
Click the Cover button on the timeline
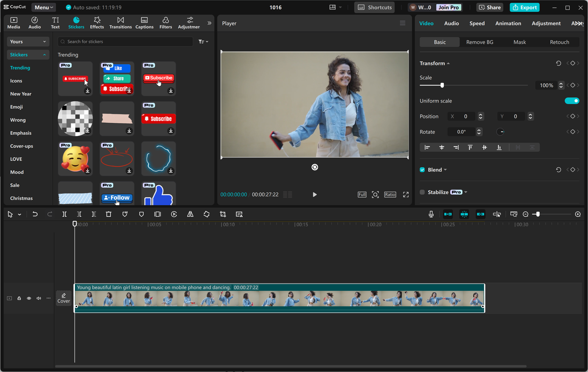point(64,298)
